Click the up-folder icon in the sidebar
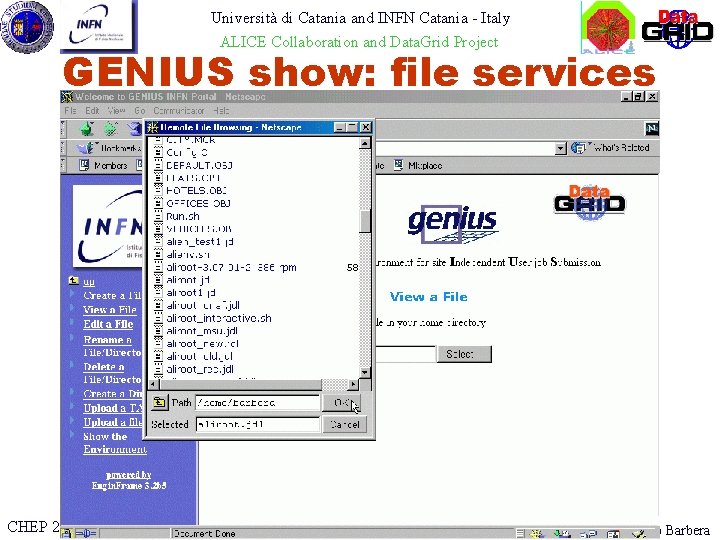Screen dimensions: 720x540 coord(73,280)
